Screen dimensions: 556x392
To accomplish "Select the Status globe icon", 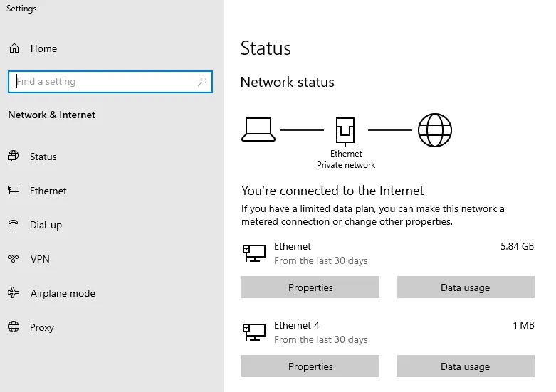I will [14, 157].
